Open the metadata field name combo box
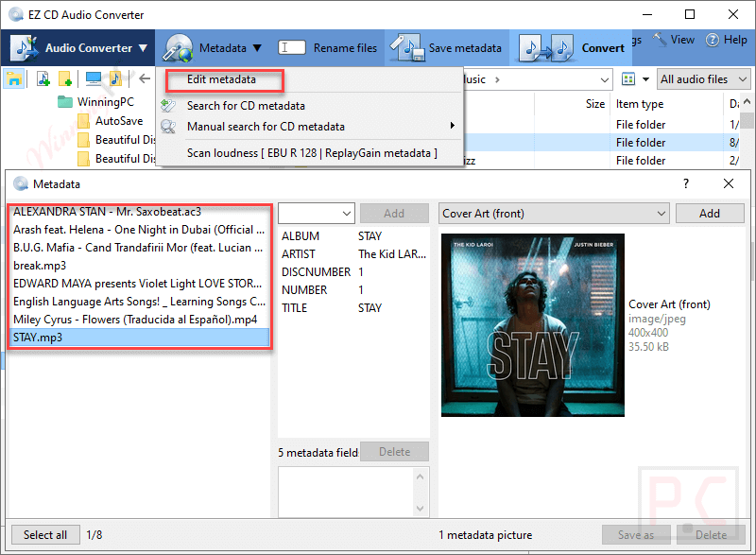Viewport: 756px width, 555px height. [317, 213]
